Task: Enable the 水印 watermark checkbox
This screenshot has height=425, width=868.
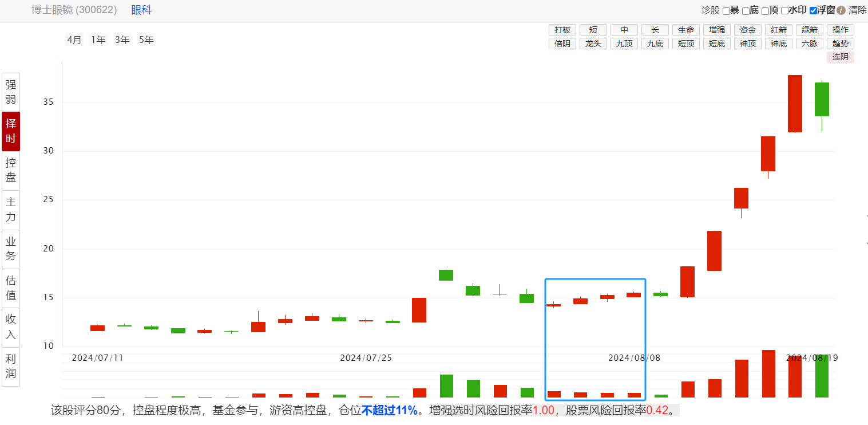Action: (784, 11)
